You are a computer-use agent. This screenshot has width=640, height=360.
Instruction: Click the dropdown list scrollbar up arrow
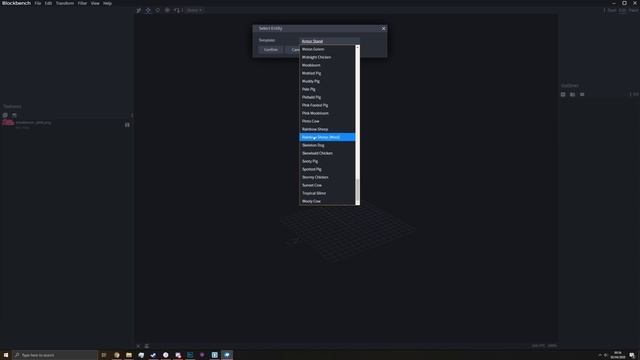[358, 47]
